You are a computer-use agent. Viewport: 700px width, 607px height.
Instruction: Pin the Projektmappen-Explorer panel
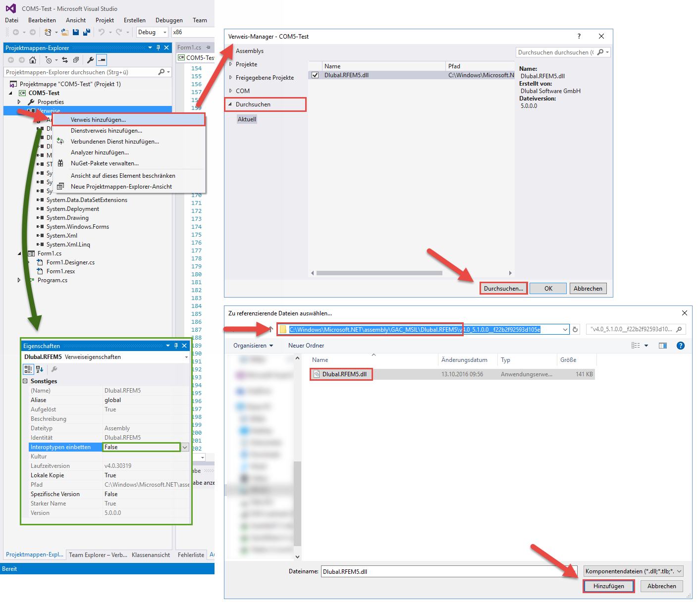pyautogui.click(x=159, y=48)
